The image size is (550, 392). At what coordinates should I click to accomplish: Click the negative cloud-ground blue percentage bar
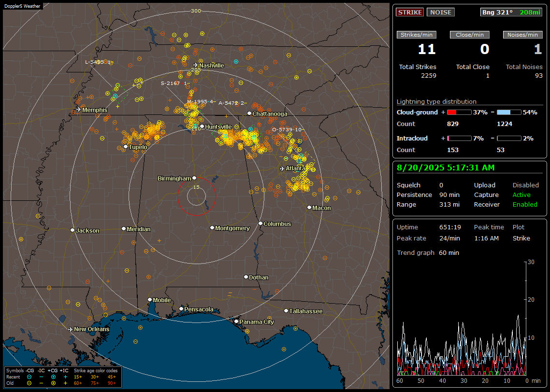509,112
